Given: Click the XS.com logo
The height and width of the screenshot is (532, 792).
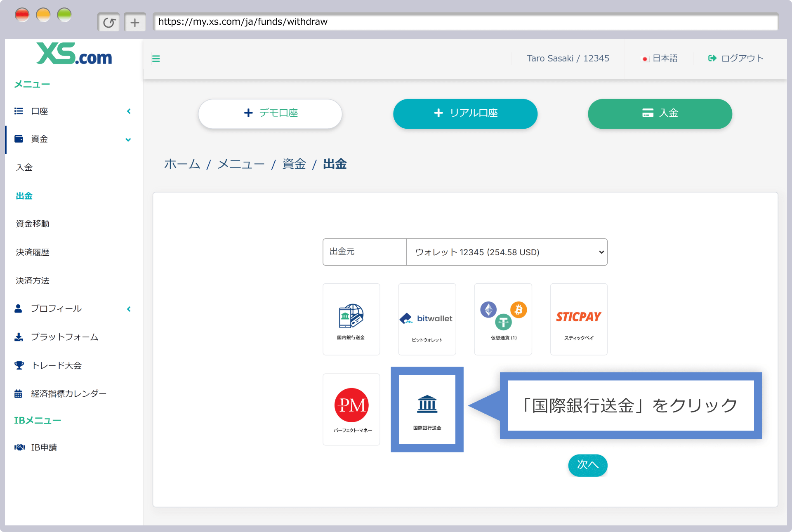Looking at the screenshot, I should (x=74, y=54).
